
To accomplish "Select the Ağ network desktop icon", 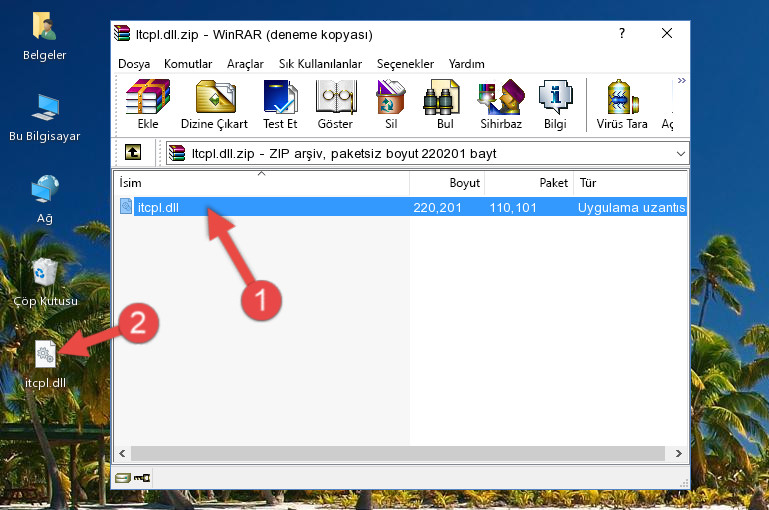I will click(x=45, y=200).
